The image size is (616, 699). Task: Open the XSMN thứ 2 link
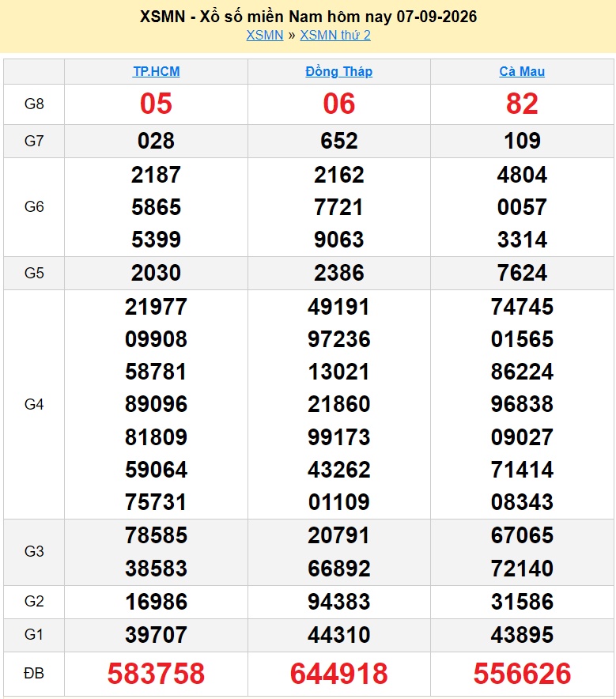(x=335, y=36)
